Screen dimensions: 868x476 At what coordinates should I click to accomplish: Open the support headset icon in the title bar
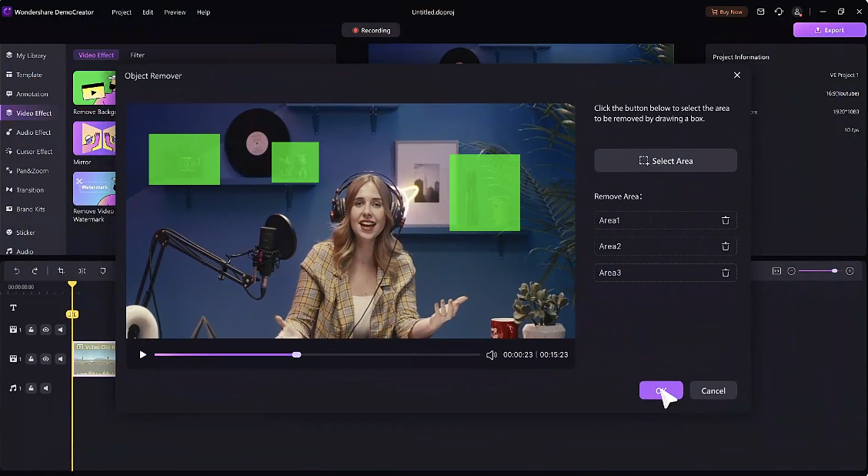[779, 12]
